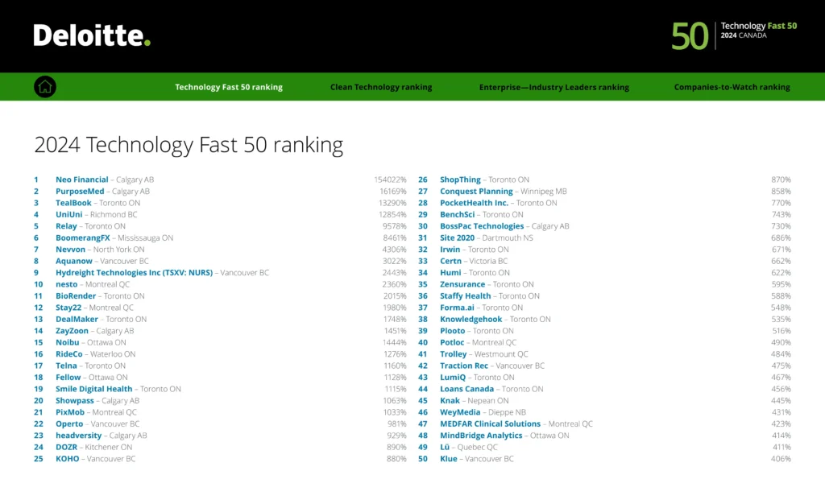The width and height of the screenshot is (825, 504).
Task: Click Neo Financial's 154022% growth value
Action: 390,180
